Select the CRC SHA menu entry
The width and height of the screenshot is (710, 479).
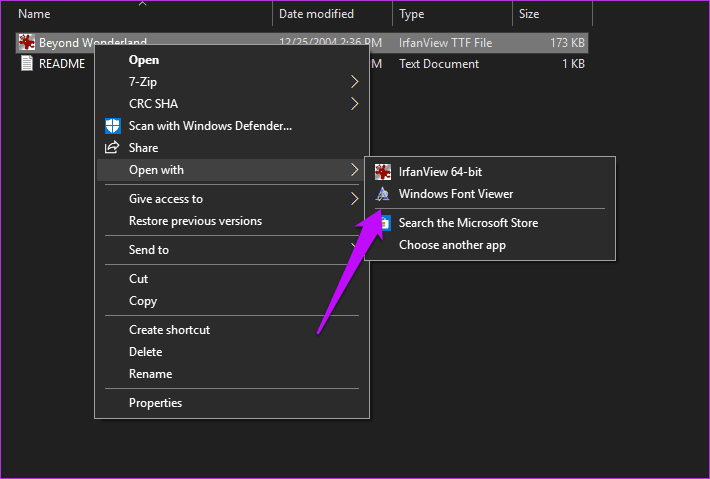click(x=232, y=104)
